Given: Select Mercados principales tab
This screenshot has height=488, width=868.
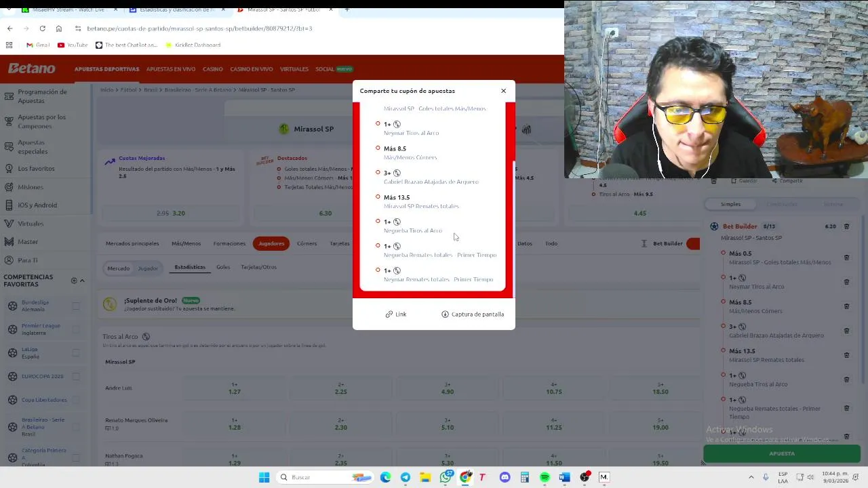Looking at the screenshot, I should click(x=132, y=243).
